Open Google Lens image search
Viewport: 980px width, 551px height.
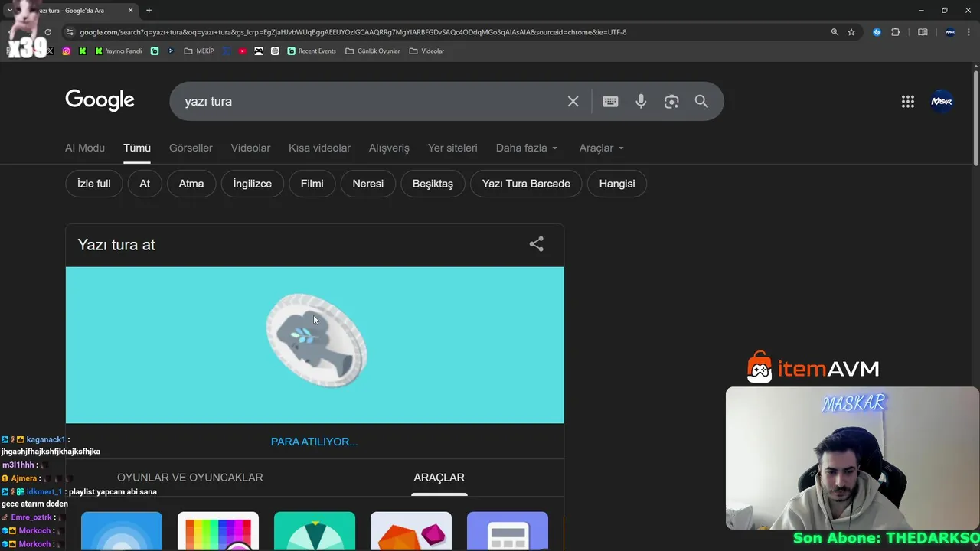click(671, 101)
